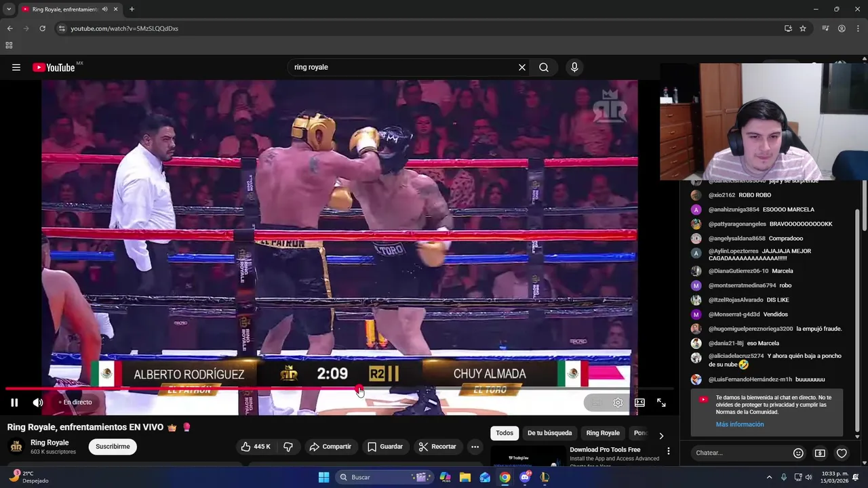Mute the video volume
The width and height of the screenshot is (868, 488).
tap(38, 403)
